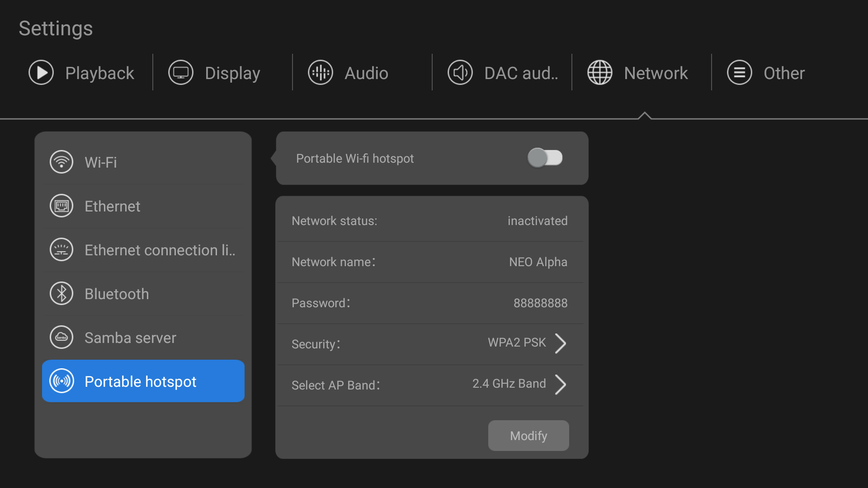
Task: Click the Audio waveform icon
Action: (x=321, y=73)
